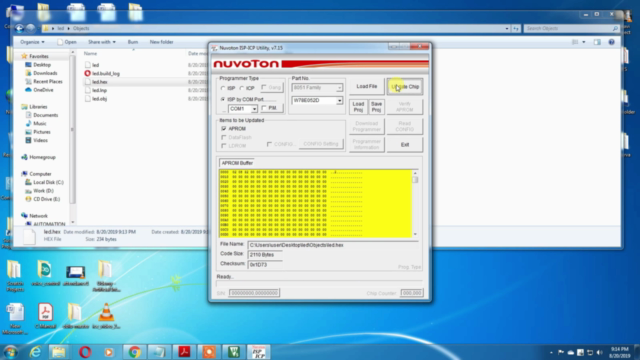Open File Explorer from taskbar
Screen dimensions: 640x360
click(x=59, y=352)
